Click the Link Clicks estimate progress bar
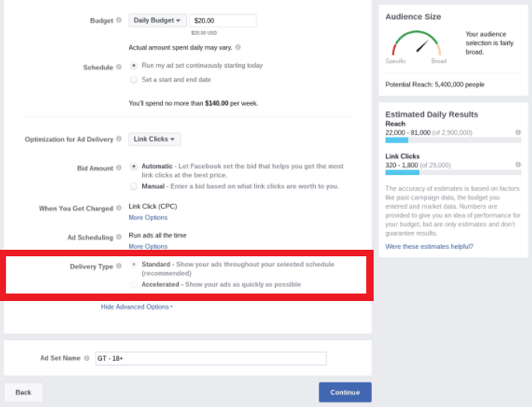Screen dimensions: 532x407 pos(453,173)
